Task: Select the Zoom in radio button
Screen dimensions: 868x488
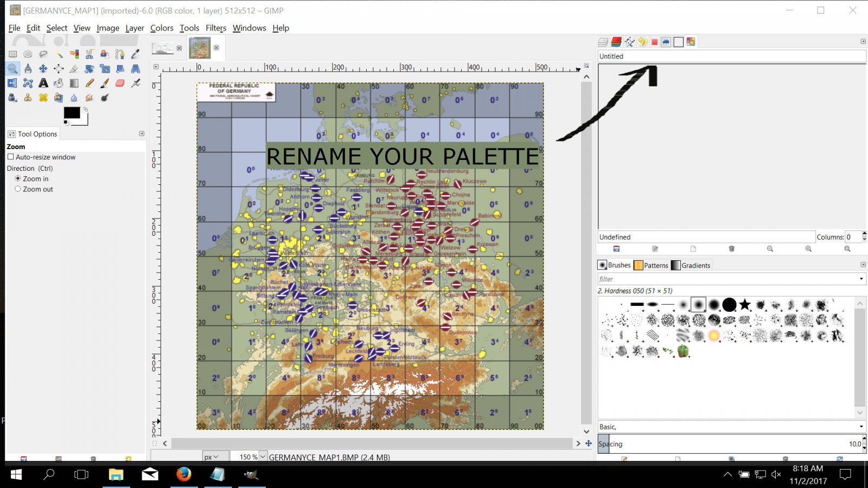Action: pos(18,178)
